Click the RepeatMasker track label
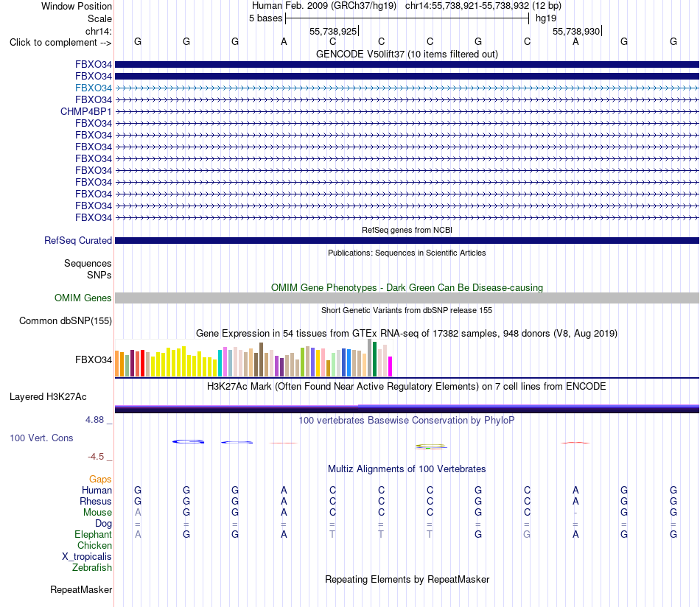The image size is (700, 607). tap(81, 589)
